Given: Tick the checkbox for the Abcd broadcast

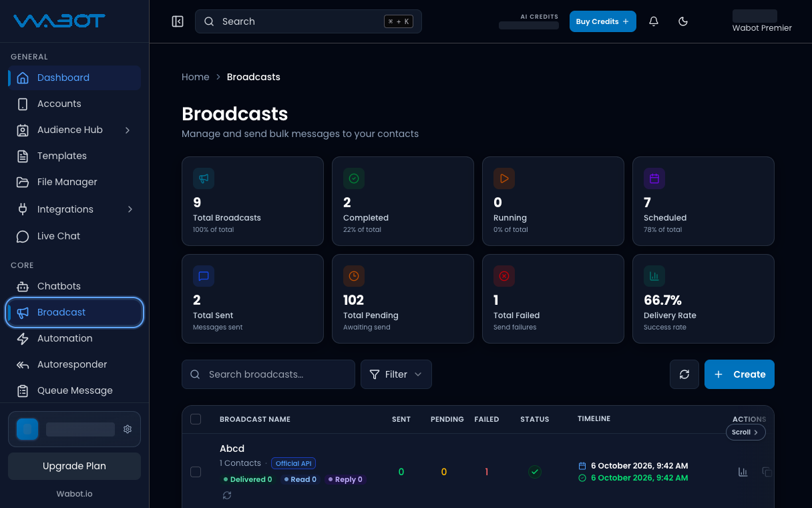Looking at the screenshot, I should click(196, 472).
